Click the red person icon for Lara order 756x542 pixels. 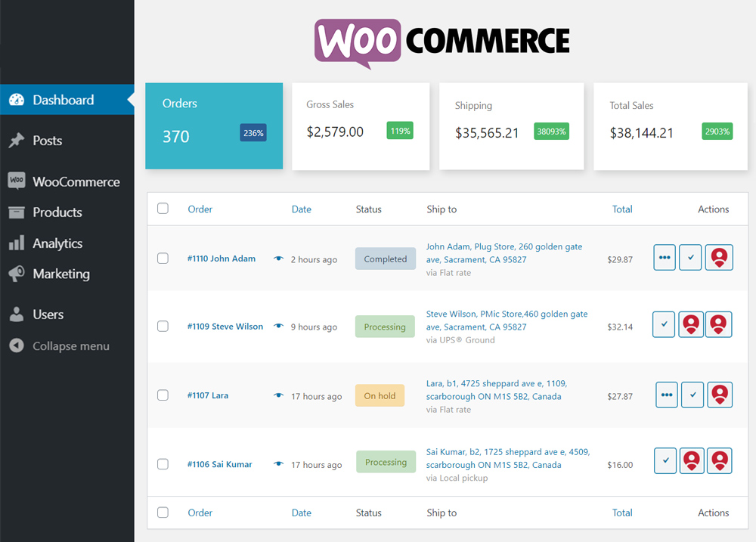720,395
